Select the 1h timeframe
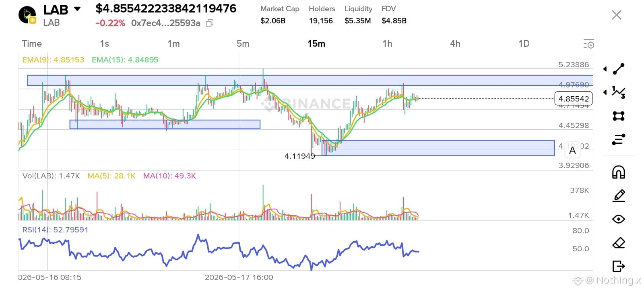Viewport: 644px width, 290px height. 387,43
